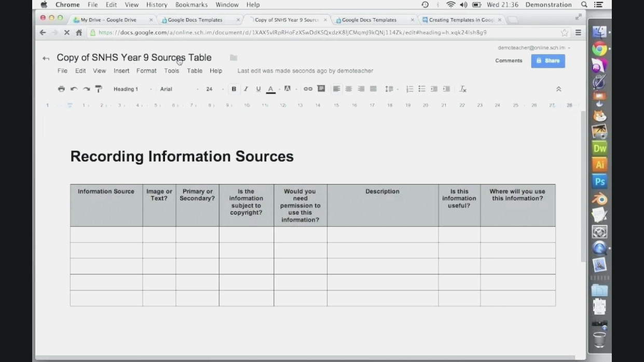Viewport: 644px width, 362px height.
Task: Click the browser address bar
Action: pos(311,32)
